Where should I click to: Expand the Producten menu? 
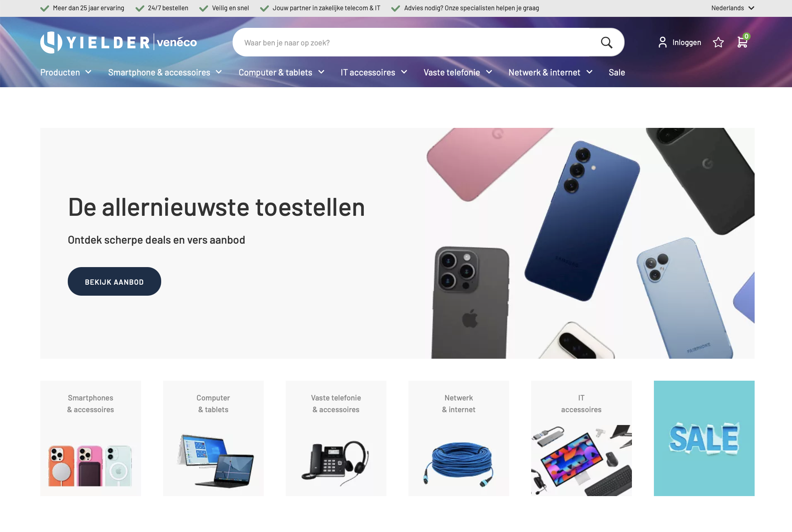pyautogui.click(x=66, y=73)
